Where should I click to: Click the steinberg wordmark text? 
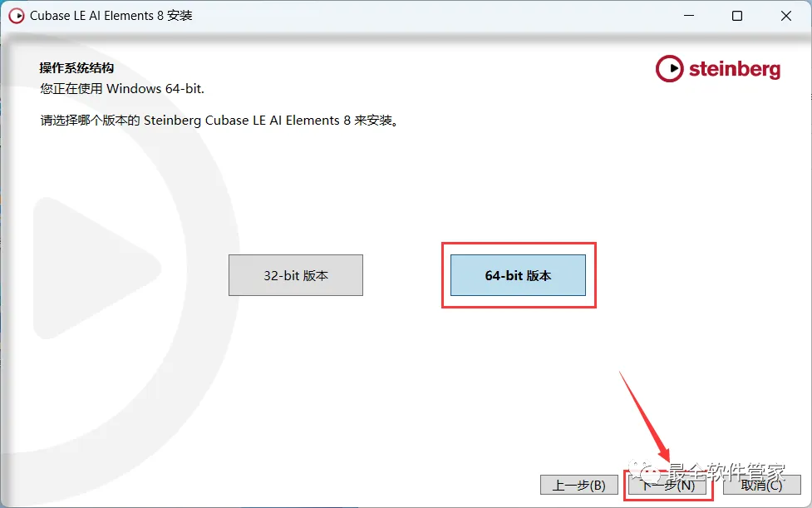735,69
